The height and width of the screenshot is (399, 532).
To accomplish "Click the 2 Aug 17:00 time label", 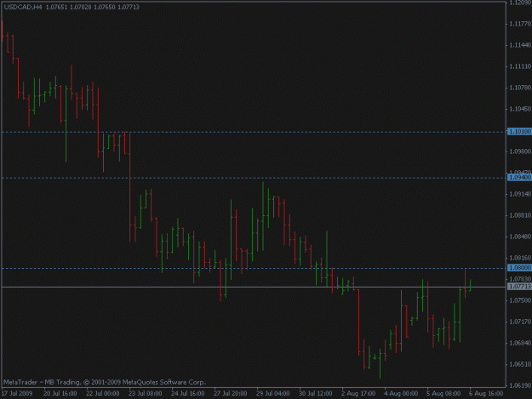I will [358, 394].
